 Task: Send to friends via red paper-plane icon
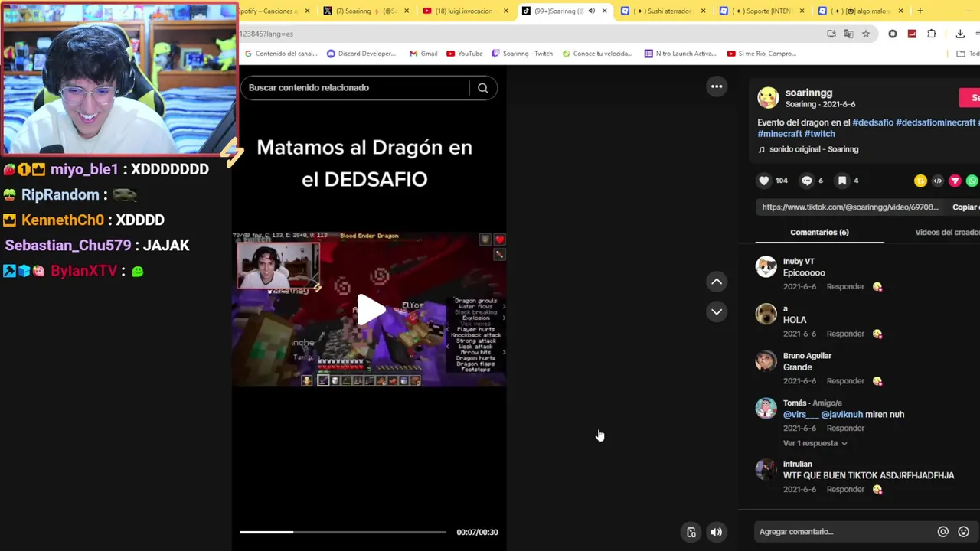pyautogui.click(x=955, y=181)
